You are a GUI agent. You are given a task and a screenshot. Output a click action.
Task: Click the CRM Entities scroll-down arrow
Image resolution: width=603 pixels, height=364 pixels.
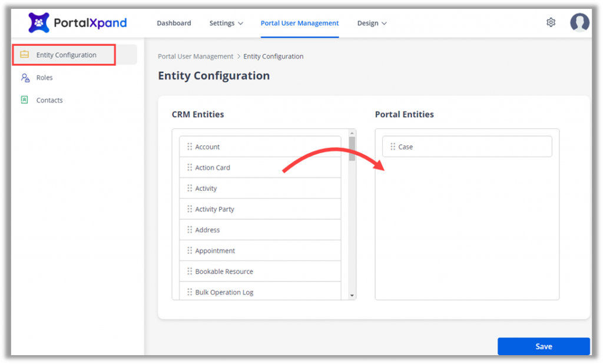click(352, 296)
